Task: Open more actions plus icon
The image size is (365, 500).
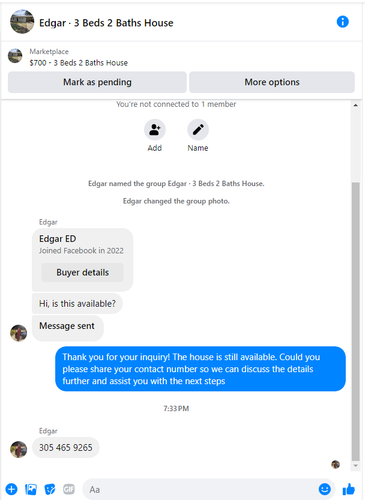Action: 11,489
